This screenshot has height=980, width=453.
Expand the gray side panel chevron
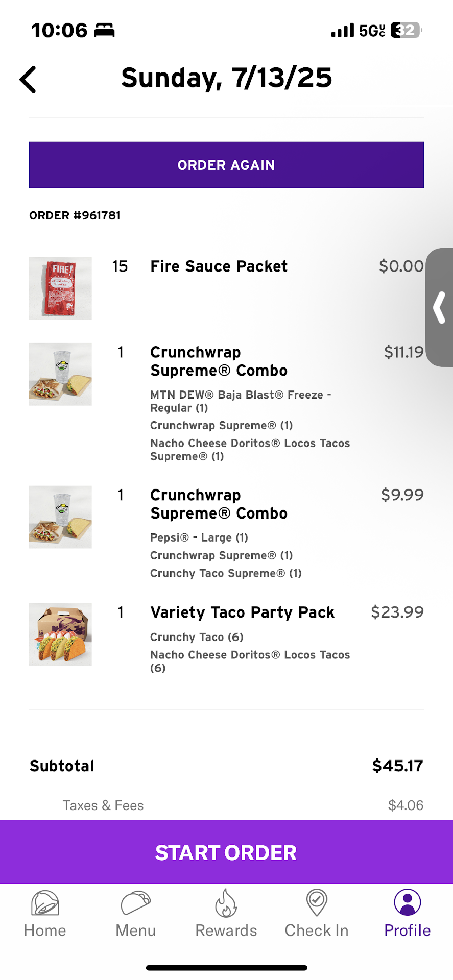439,307
